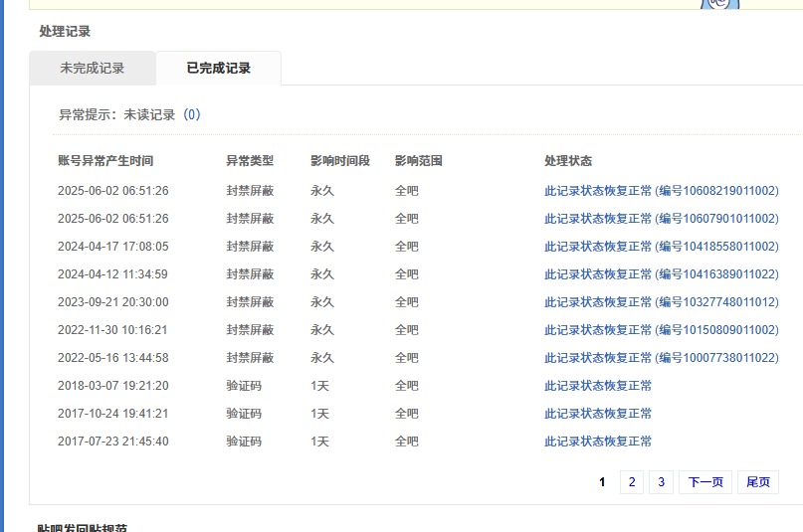This screenshot has width=803, height=532.
Task: Click status record 编号10327748011012
Action: (661, 302)
